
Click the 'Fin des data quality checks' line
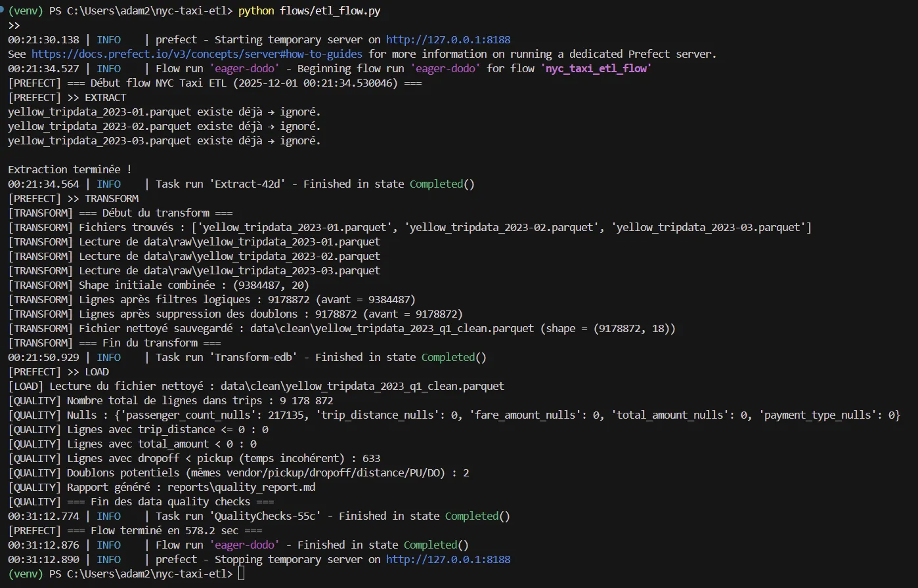click(141, 502)
